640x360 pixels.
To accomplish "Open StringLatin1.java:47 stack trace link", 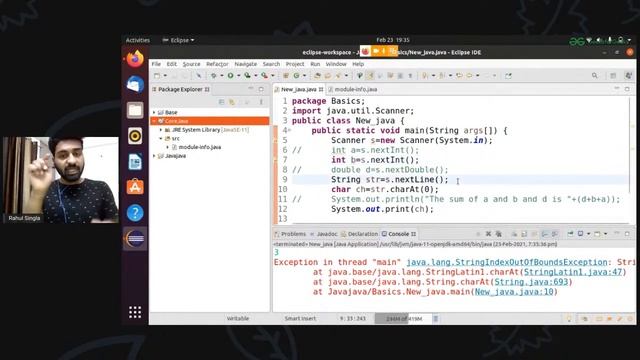I will coord(573,272).
